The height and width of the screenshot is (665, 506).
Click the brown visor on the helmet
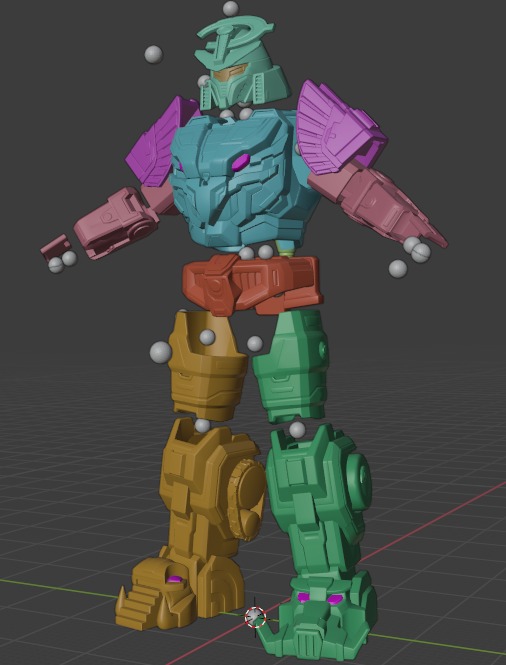(227, 75)
